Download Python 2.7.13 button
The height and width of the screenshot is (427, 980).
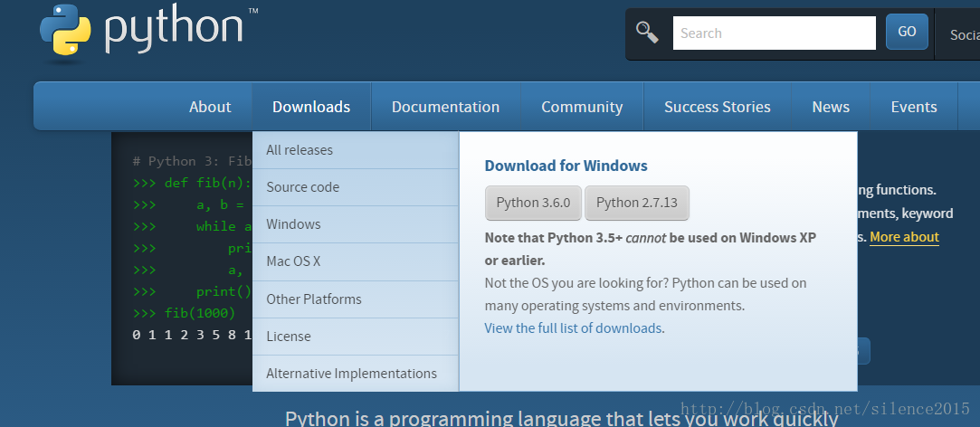coord(637,203)
